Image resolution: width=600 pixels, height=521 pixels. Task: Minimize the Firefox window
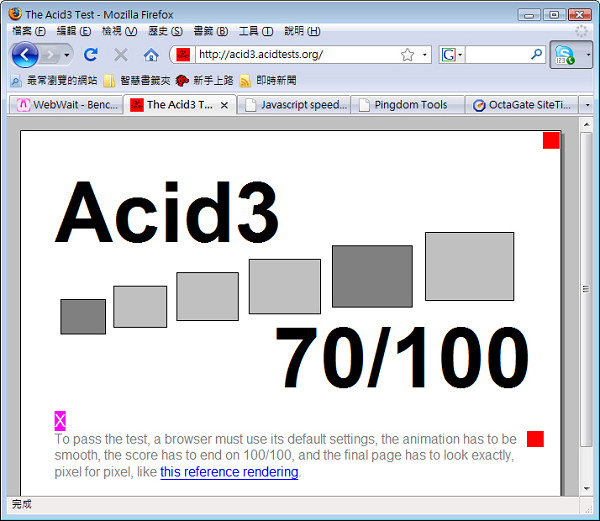click(529, 15)
